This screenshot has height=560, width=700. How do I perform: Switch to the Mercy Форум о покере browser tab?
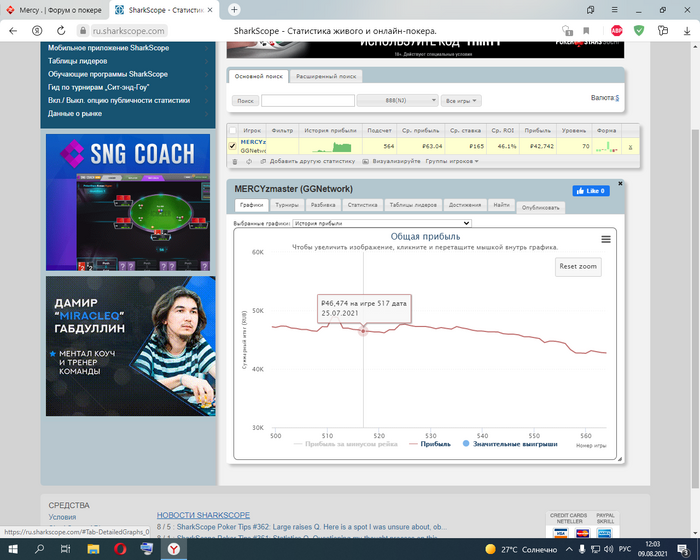(54, 10)
